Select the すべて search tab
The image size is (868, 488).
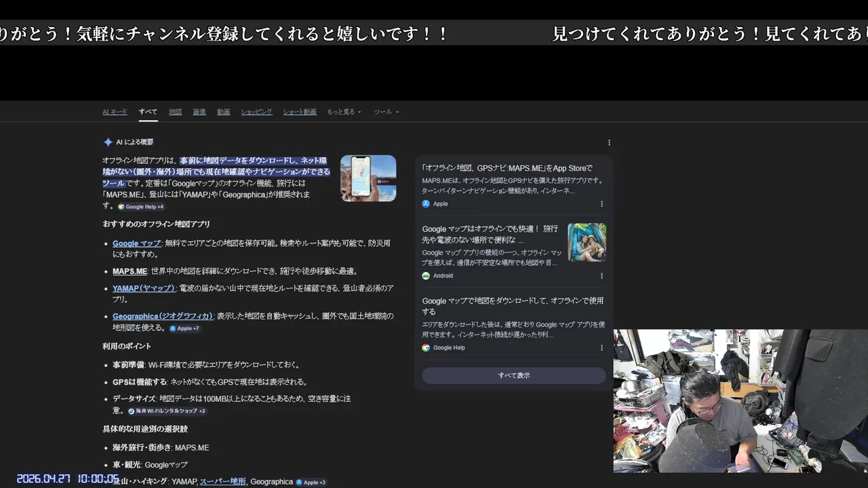click(148, 112)
